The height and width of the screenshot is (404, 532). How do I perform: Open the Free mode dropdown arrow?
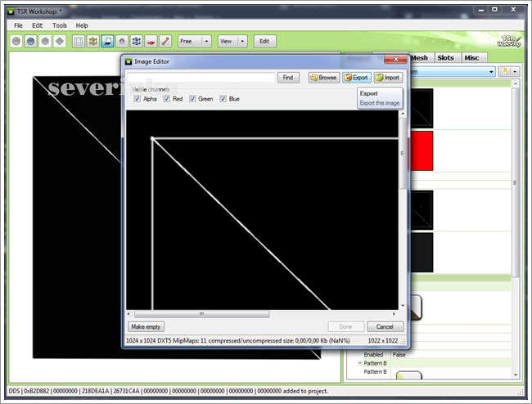[x=206, y=41]
